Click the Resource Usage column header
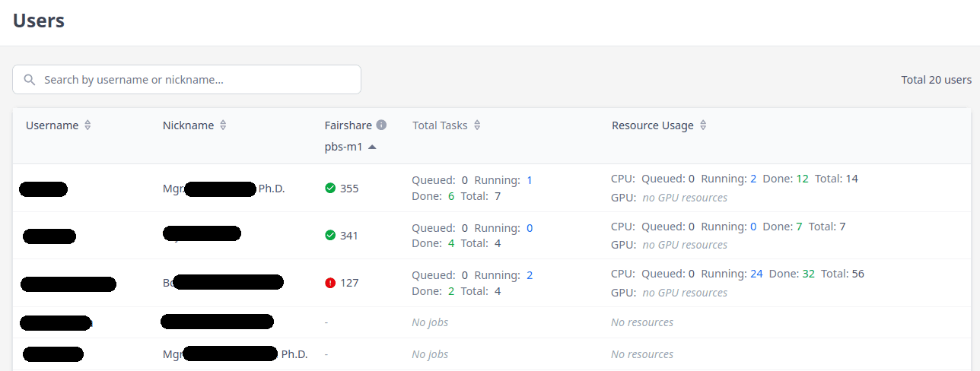Image resolution: width=980 pixels, height=371 pixels. click(x=653, y=125)
